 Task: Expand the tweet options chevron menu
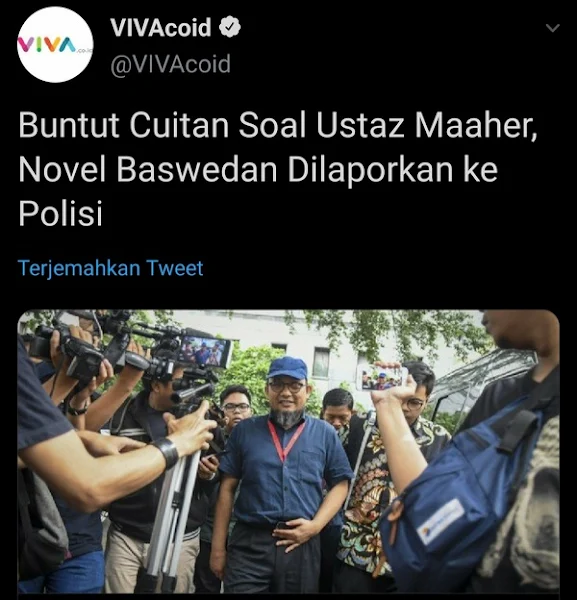tap(553, 28)
